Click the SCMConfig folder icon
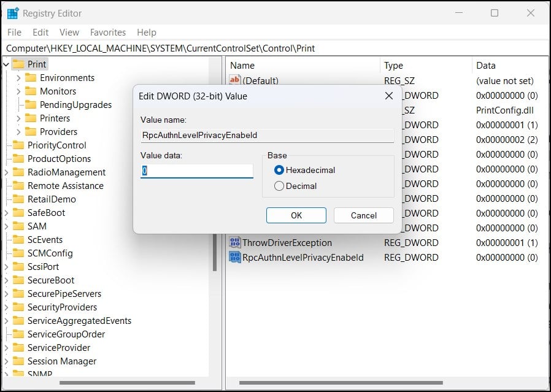This screenshot has width=551, height=392. (x=18, y=253)
